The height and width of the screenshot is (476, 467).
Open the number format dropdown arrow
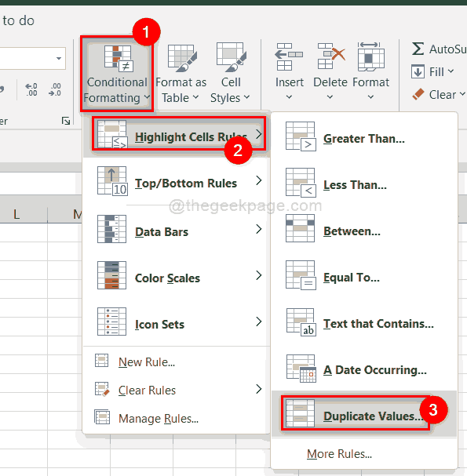(59, 58)
